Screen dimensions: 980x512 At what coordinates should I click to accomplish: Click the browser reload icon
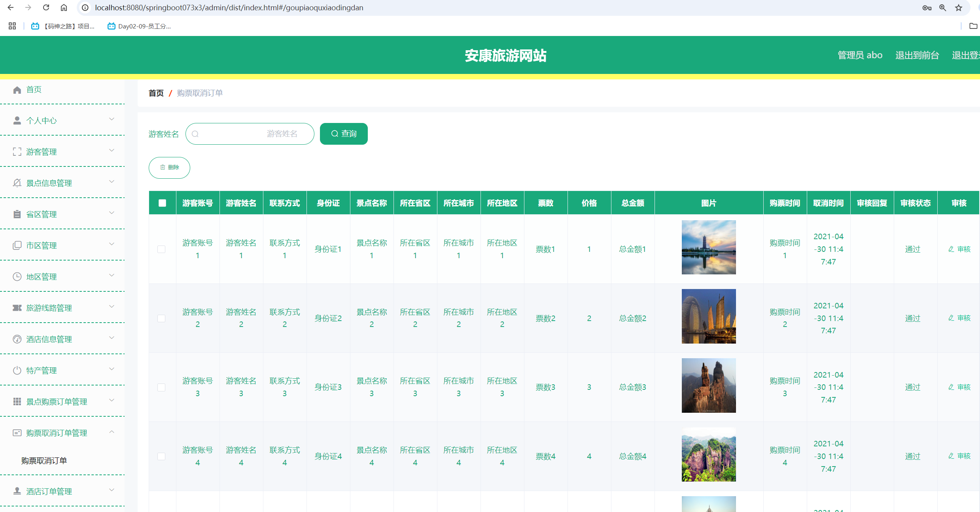click(46, 8)
